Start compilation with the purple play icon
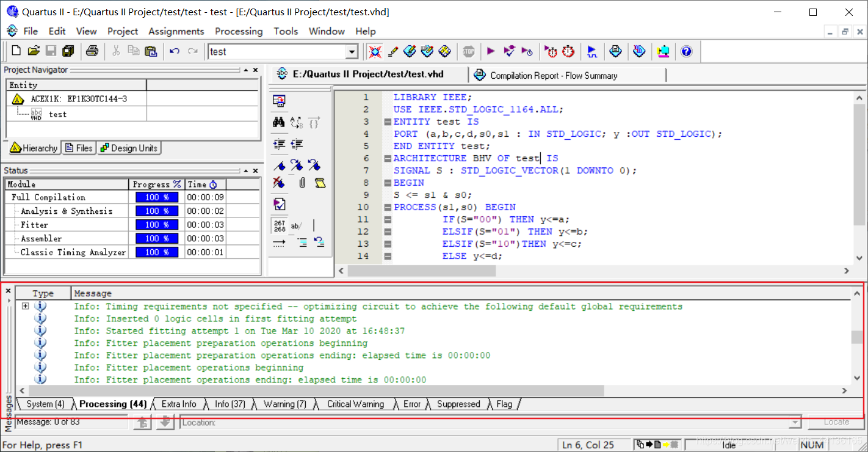Image resolution: width=868 pixels, height=452 pixels. pos(491,51)
